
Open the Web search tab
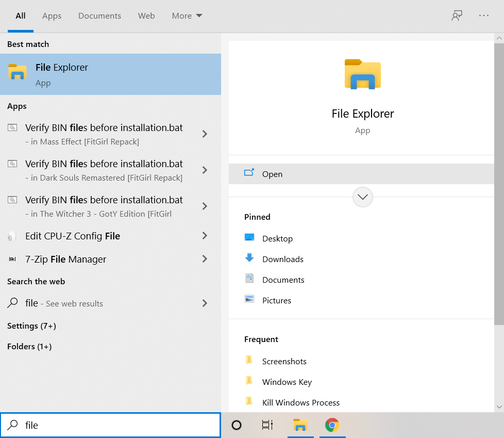tap(146, 15)
